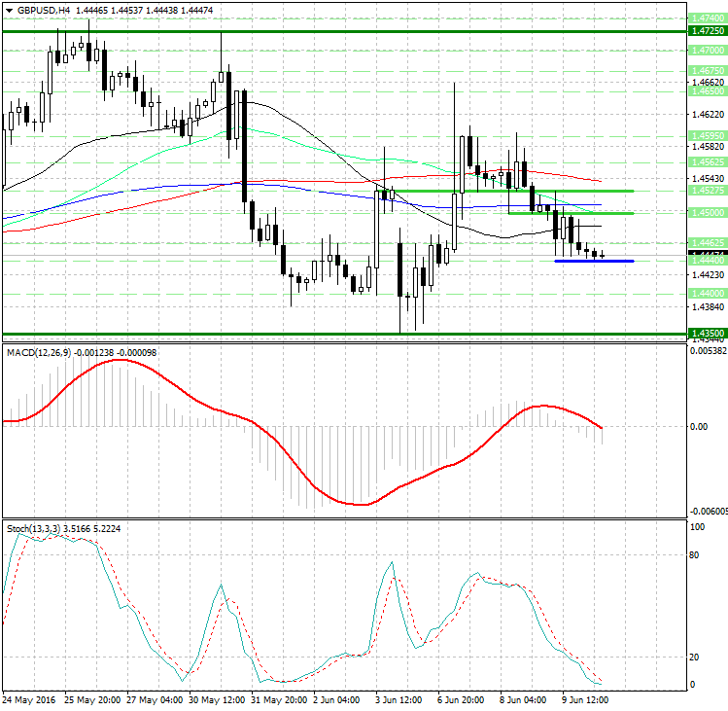This screenshot has width=728, height=711.
Task: Click the Stochastic 20 level label
Action: [695, 657]
